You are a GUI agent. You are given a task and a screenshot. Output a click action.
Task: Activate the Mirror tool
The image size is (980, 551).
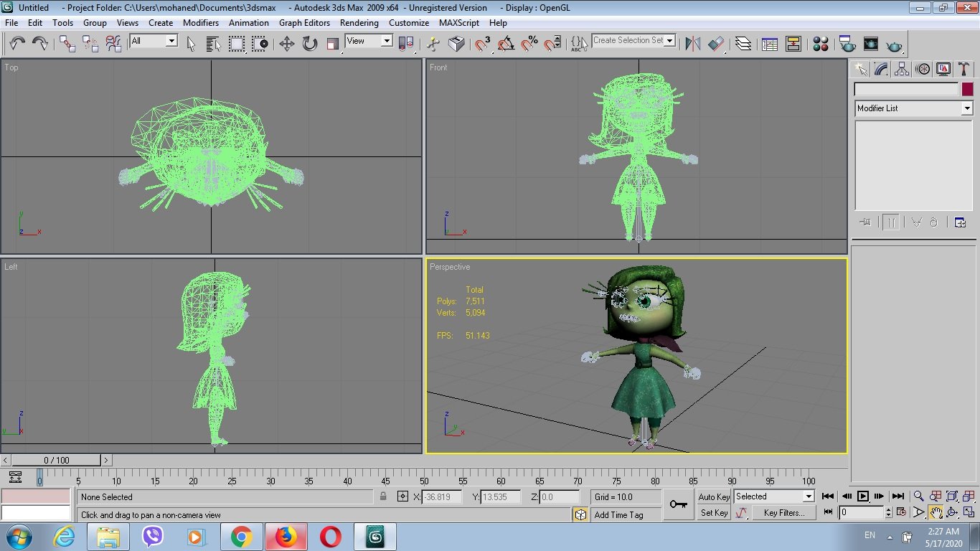[x=692, y=44]
